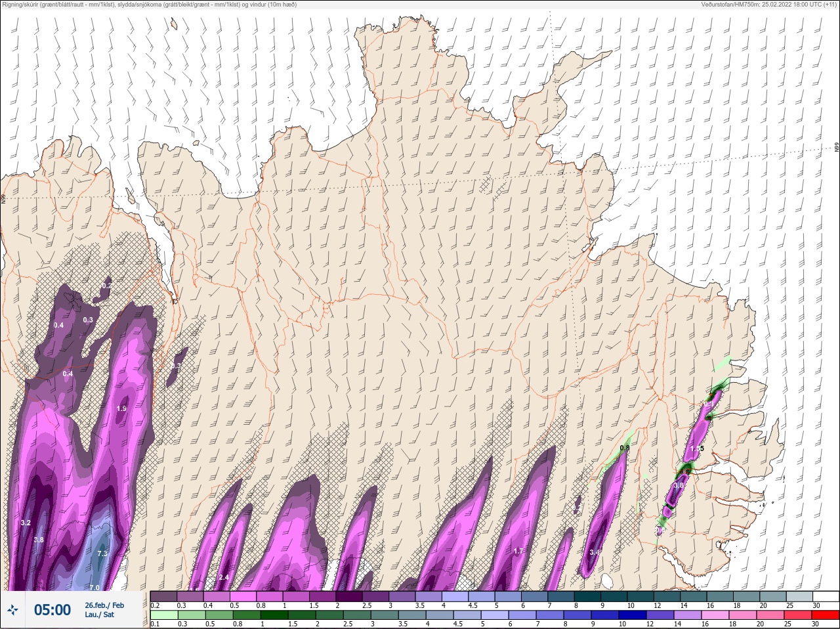Pick the darkest green swatch right of 1 in the rain legend
Screen dimensions: 840x629
click(273, 615)
